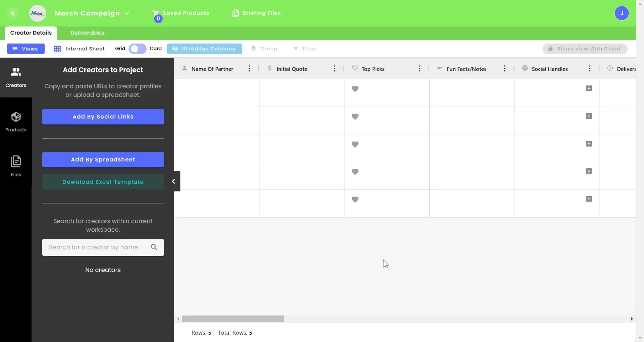The width and height of the screenshot is (644, 342).
Task: Open the user avatar menu
Action: 622,13
